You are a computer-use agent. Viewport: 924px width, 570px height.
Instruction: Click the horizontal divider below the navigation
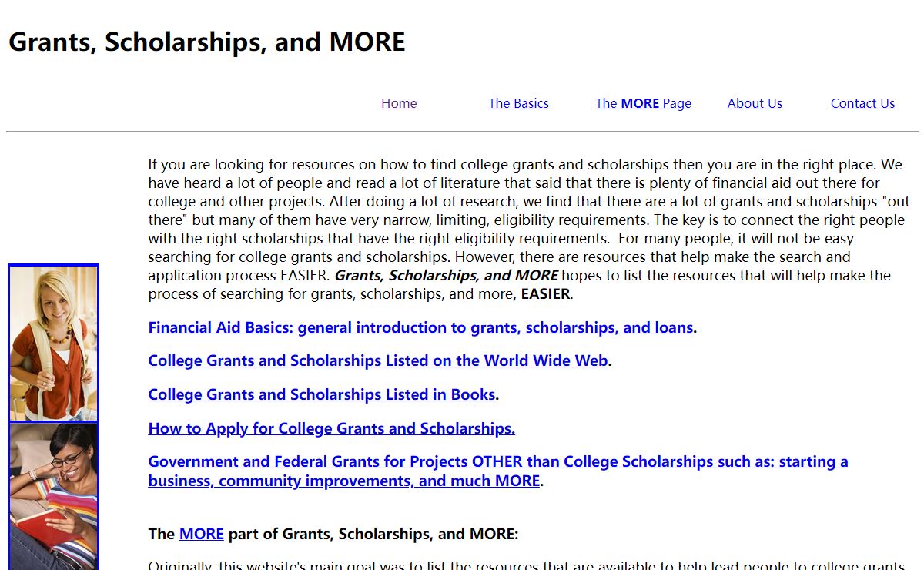tap(462, 132)
